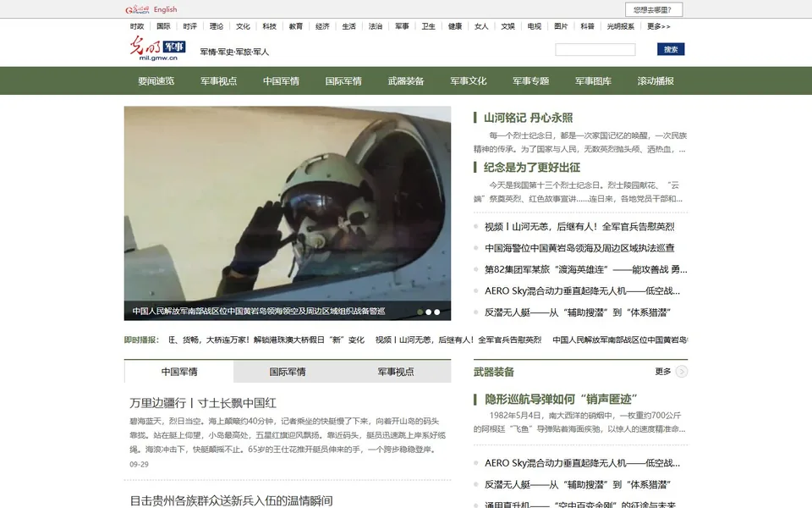Open article 目击贵州各族群众送新兵入伍的温情瞬间

click(x=231, y=500)
